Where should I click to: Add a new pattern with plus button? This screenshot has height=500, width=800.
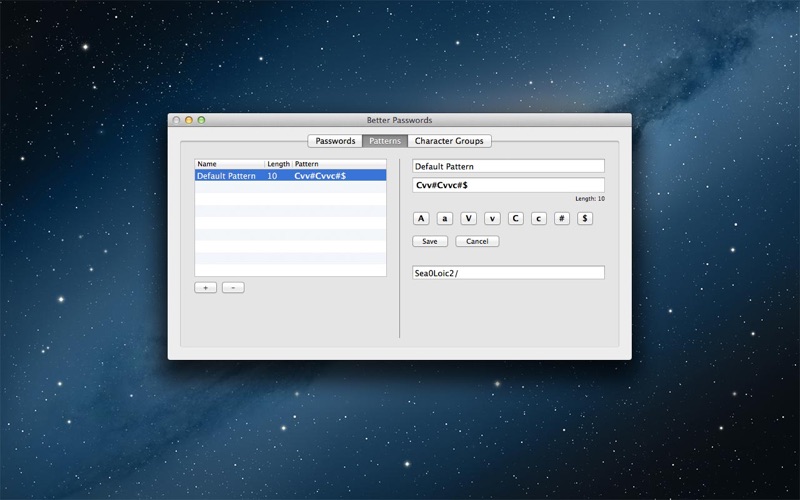click(206, 288)
